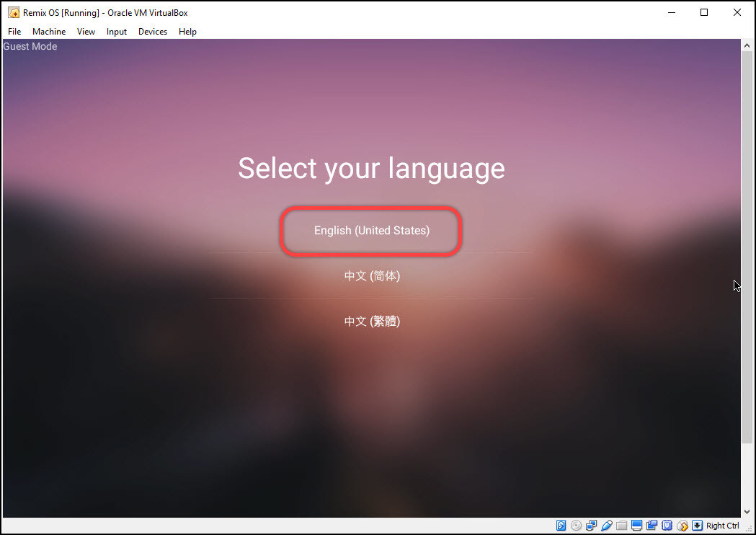Click the vertical scrollbar thumb

tap(747, 247)
